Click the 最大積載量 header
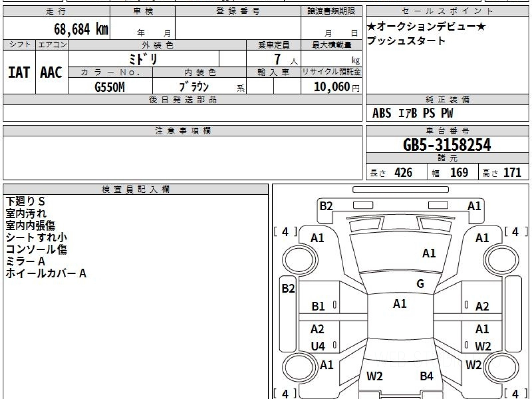 (331, 45)
